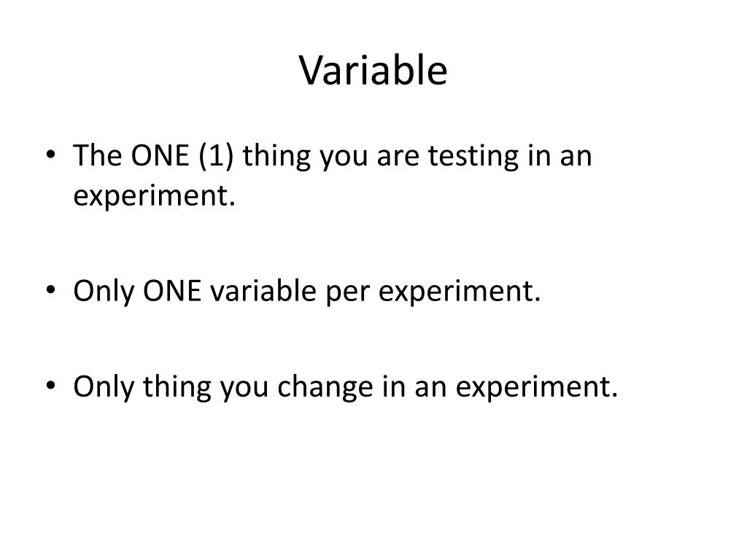
Task: Click the word "thing" in third bullet
Action: pyautogui.click(x=177, y=388)
